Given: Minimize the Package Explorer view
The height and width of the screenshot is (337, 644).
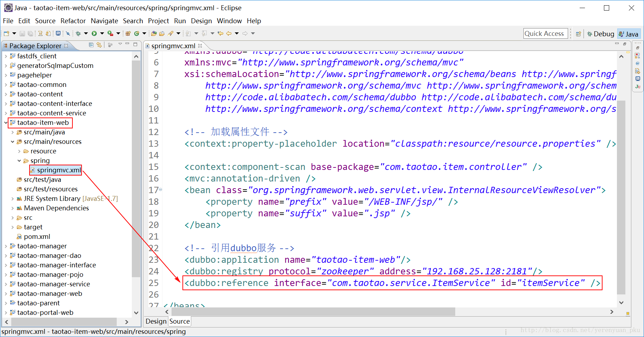Looking at the screenshot, I should [x=127, y=44].
